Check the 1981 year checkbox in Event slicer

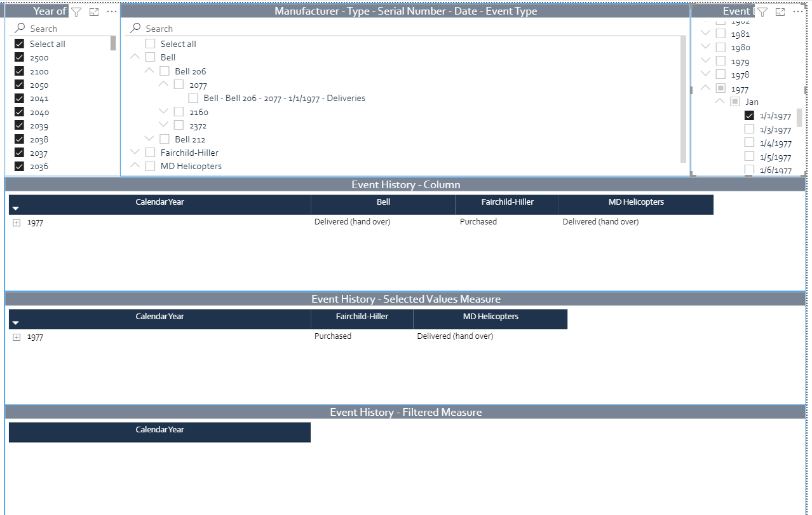[721, 34]
